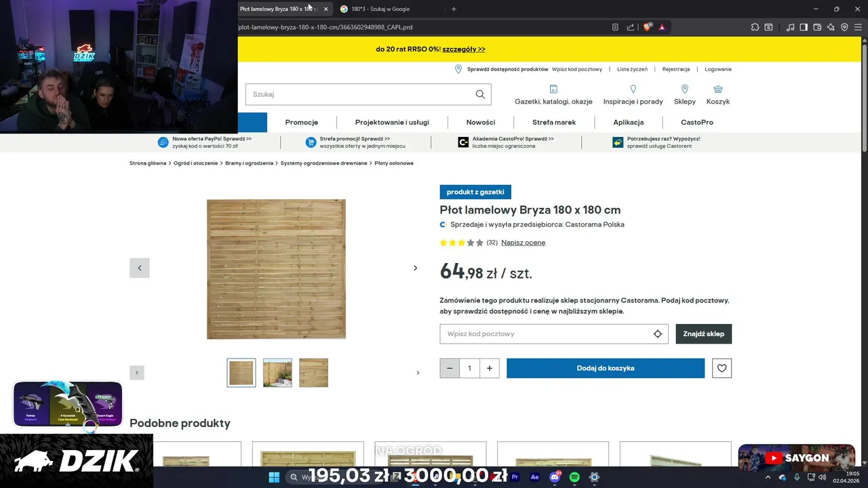Go to Ogród i otoczenie breadcrumb
This screenshot has height=488, width=868.
196,163
